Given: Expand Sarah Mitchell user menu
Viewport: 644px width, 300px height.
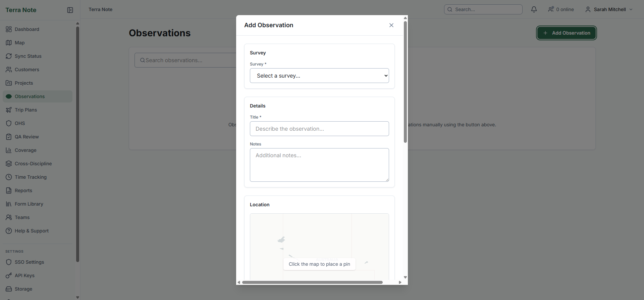Looking at the screenshot, I should pyautogui.click(x=609, y=9).
